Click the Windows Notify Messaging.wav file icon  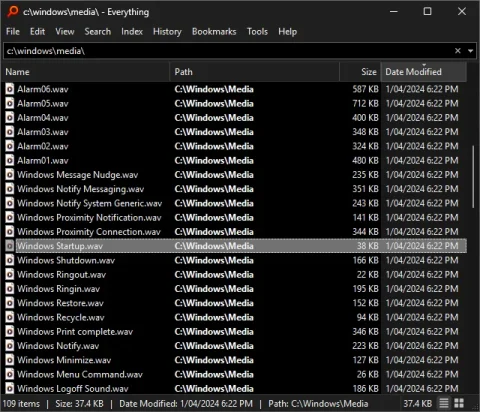(x=10, y=189)
